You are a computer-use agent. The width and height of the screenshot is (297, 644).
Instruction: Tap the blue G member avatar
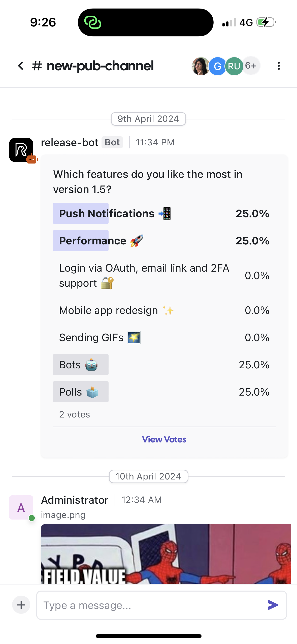pyautogui.click(x=217, y=66)
